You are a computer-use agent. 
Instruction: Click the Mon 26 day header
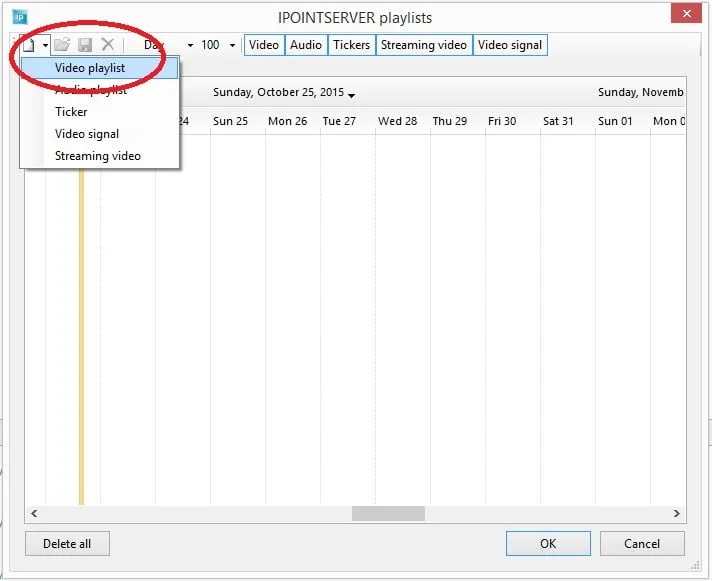pyautogui.click(x=287, y=121)
